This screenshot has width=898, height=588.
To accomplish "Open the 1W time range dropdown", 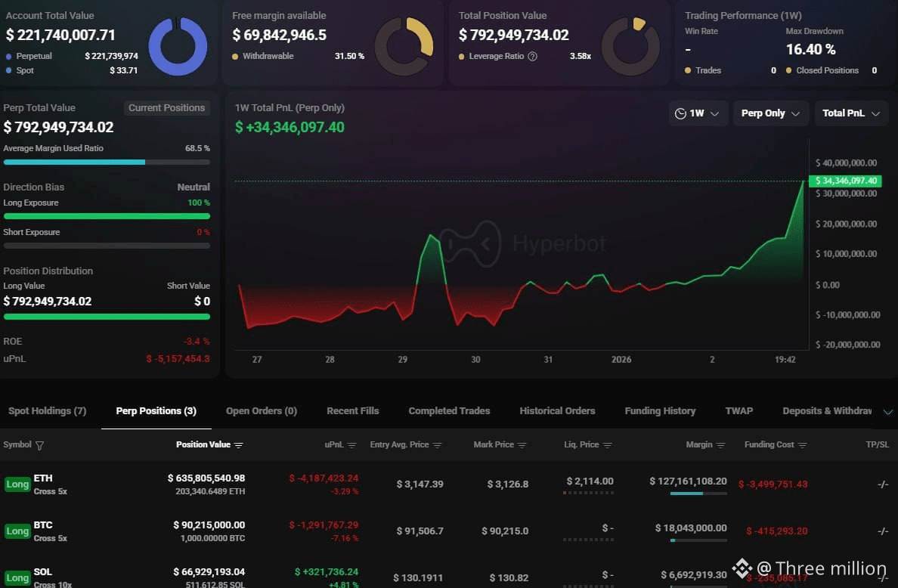I will (x=698, y=113).
